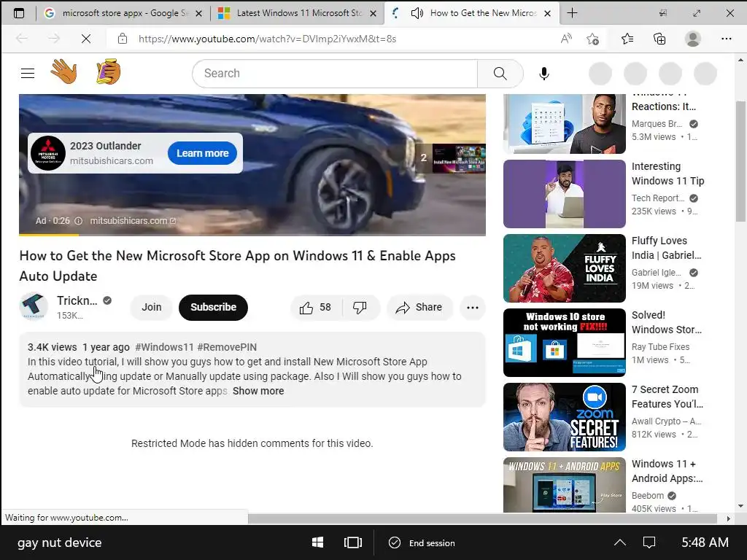
Task: Like the video with thumbs up
Action: 315,308
